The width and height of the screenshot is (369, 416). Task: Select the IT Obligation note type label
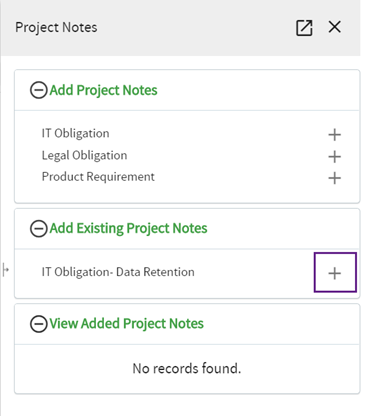coord(75,133)
